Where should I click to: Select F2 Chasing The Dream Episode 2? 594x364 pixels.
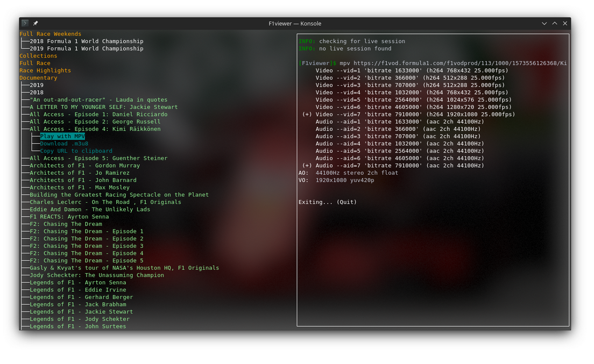[87, 239]
